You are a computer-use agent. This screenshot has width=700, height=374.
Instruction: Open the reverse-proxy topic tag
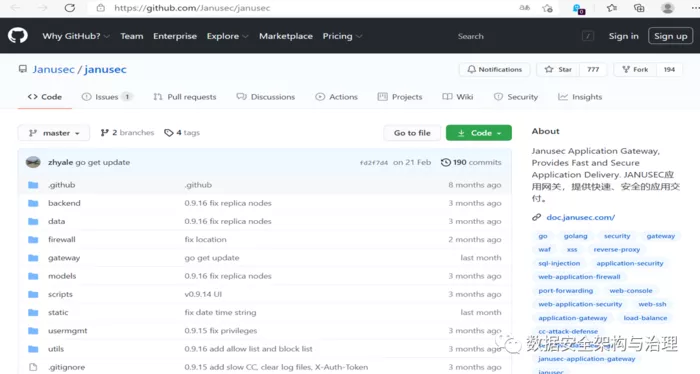(617, 249)
